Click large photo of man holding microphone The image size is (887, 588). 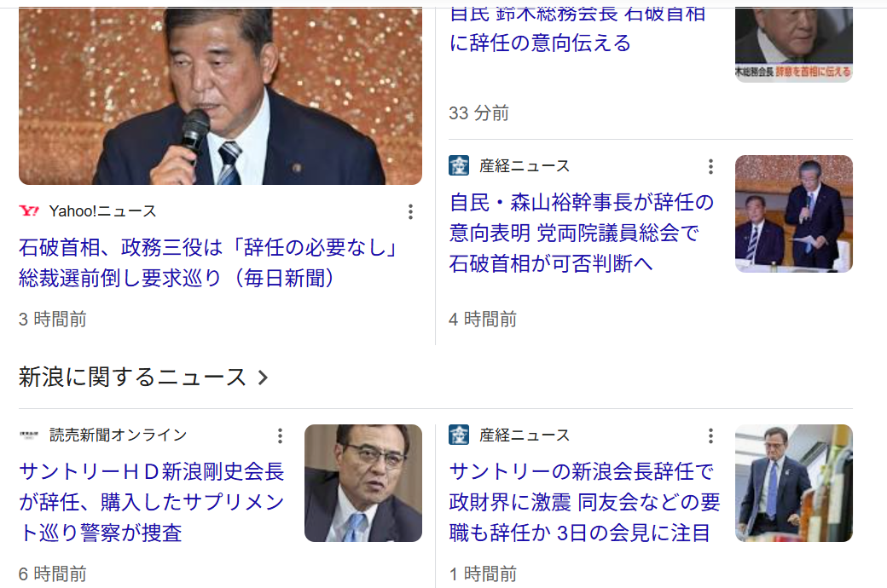tap(220, 95)
